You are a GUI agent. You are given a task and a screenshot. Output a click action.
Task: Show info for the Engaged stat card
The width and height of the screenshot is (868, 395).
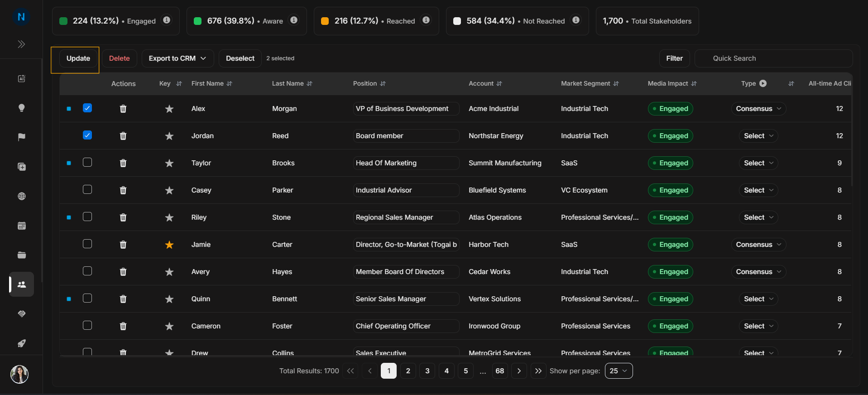167,20
